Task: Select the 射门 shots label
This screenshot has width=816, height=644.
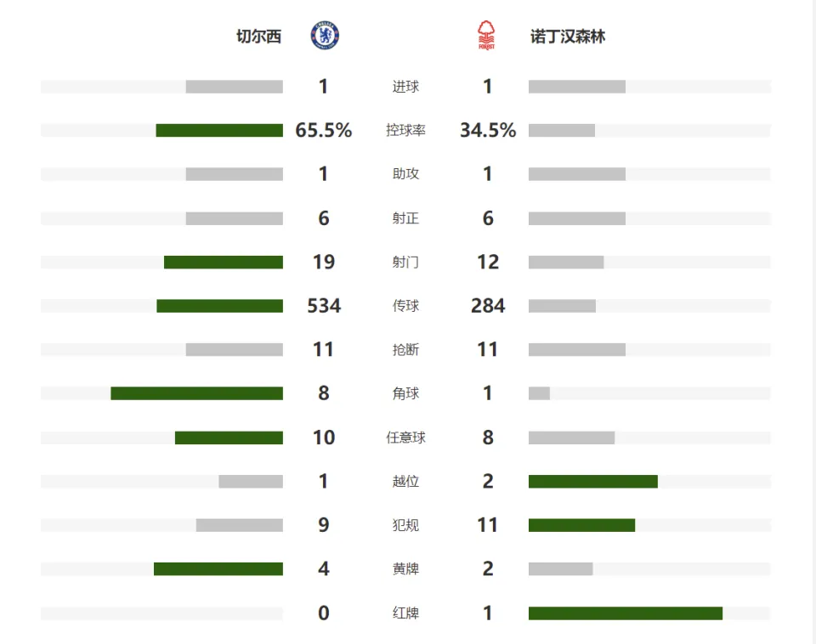Action: (x=405, y=262)
